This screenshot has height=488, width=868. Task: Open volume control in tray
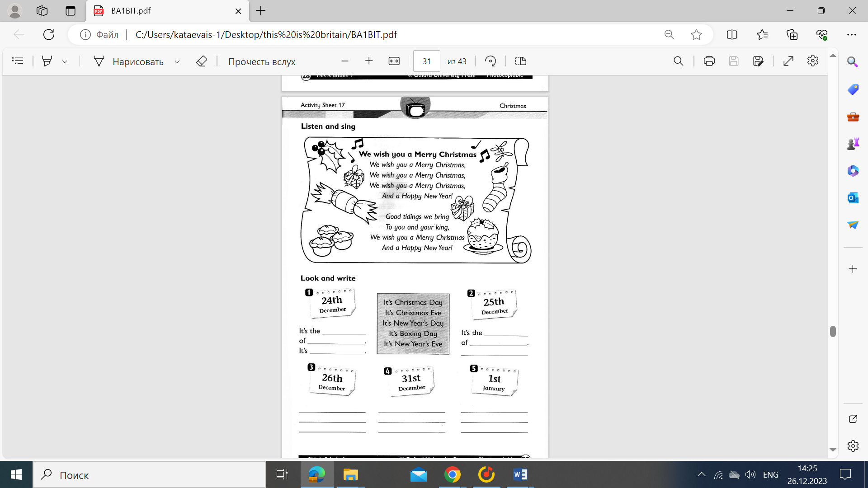750,474
